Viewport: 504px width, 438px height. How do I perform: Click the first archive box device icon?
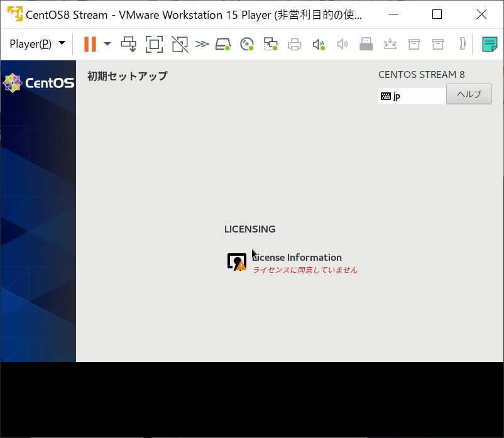tap(414, 45)
